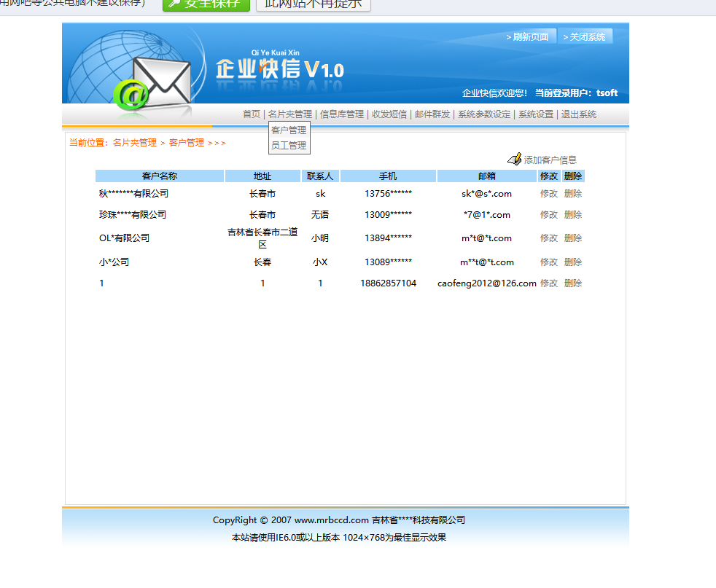Open 系统参数设定 navigation item

pyautogui.click(x=484, y=114)
